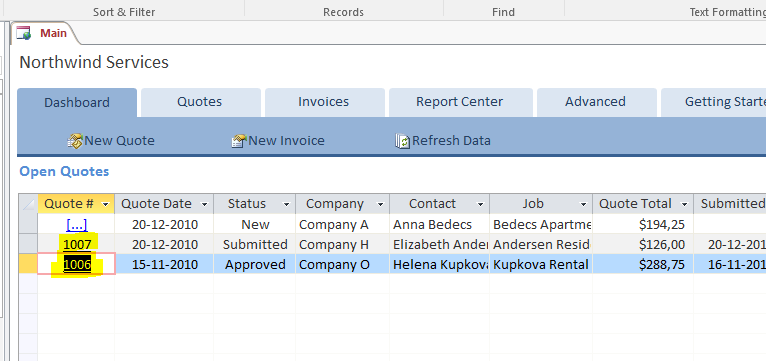
Task: Select row selector for the New status row
Action: (28, 224)
